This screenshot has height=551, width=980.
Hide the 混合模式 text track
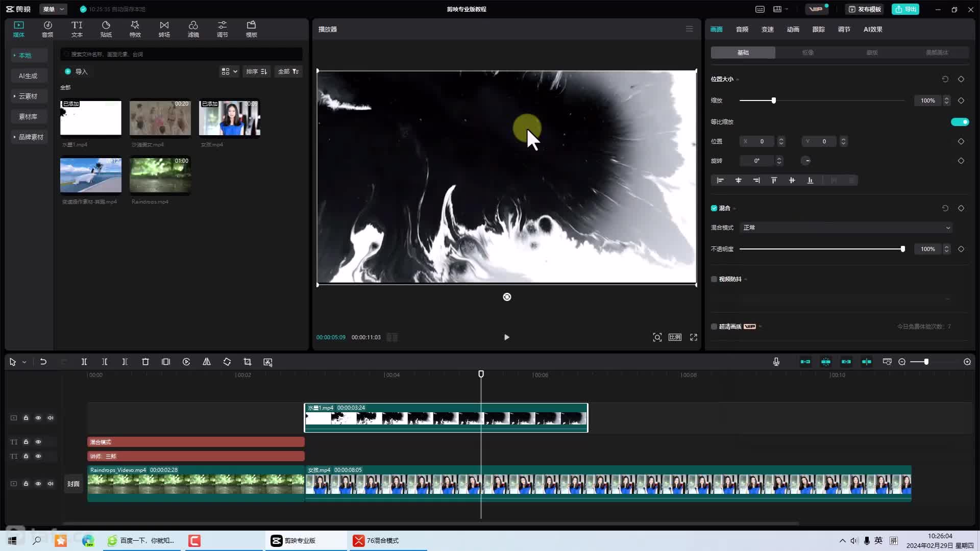[x=38, y=442]
